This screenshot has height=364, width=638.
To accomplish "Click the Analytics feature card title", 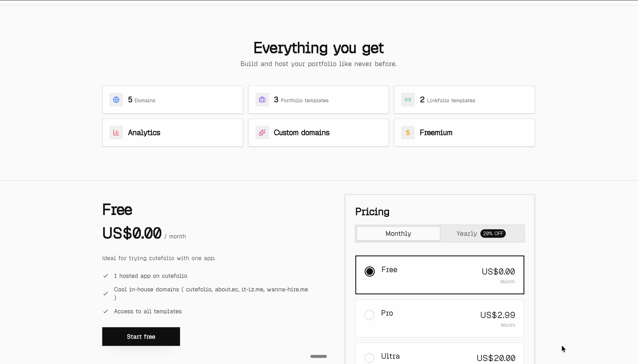I will [144, 133].
